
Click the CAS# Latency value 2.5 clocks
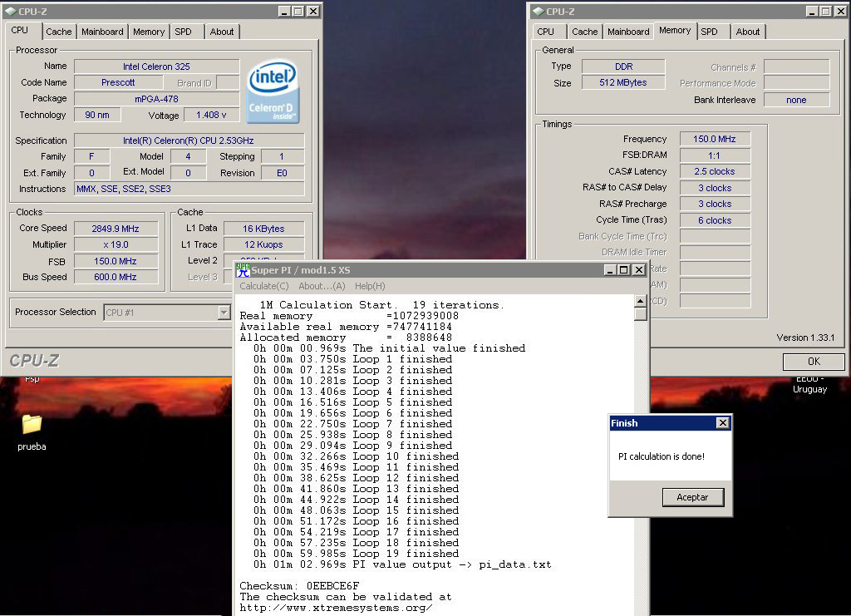pyautogui.click(x=715, y=171)
